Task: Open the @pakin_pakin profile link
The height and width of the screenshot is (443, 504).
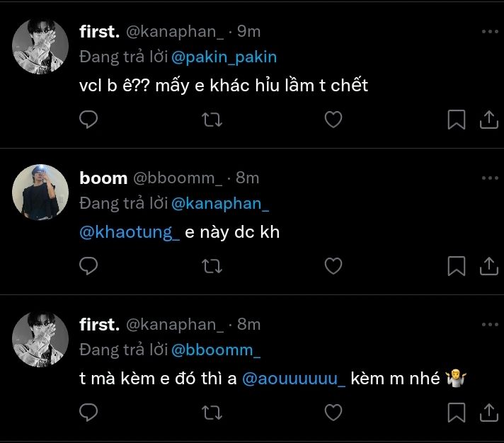Action: pos(224,57)
